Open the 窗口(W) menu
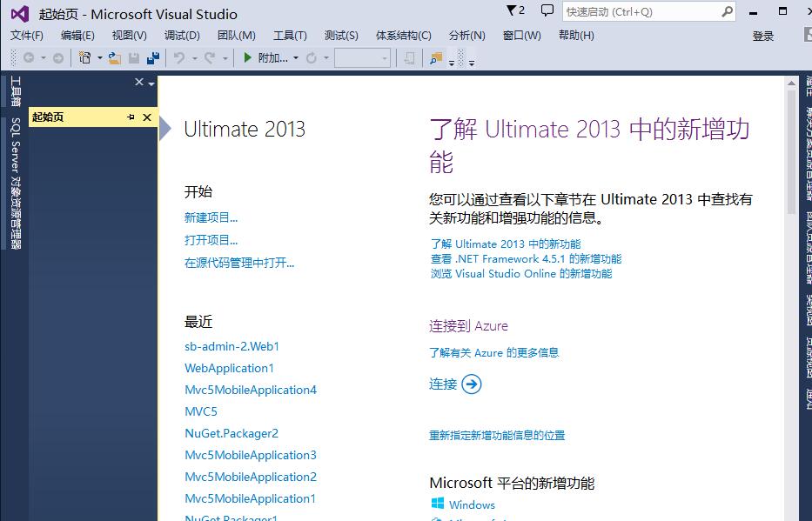 [x=522, y=35]
